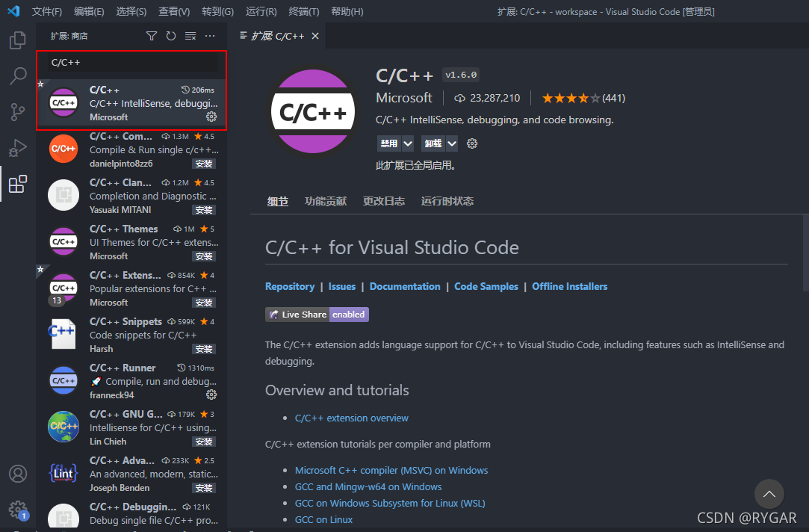The height and width of the screenshot is (532, 809).
Task: Click the gear on C/C++ Microsoft list item
Action: [211, 117]
